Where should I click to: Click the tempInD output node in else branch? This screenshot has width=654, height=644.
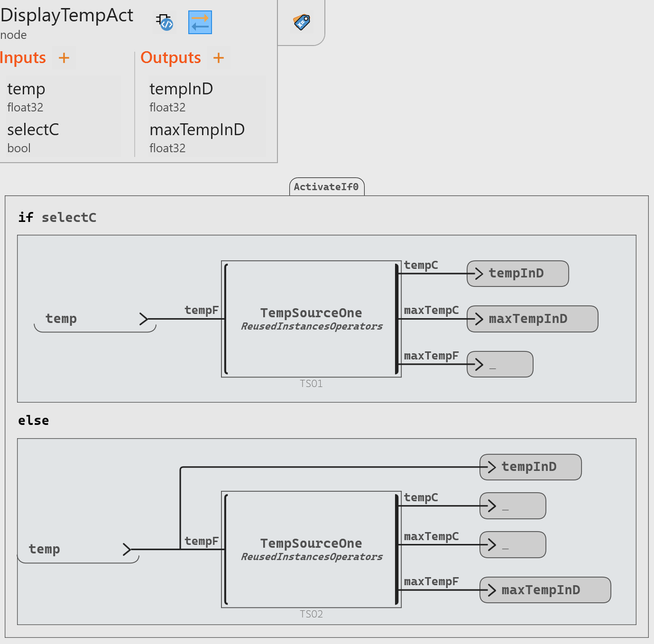[530, 467]
